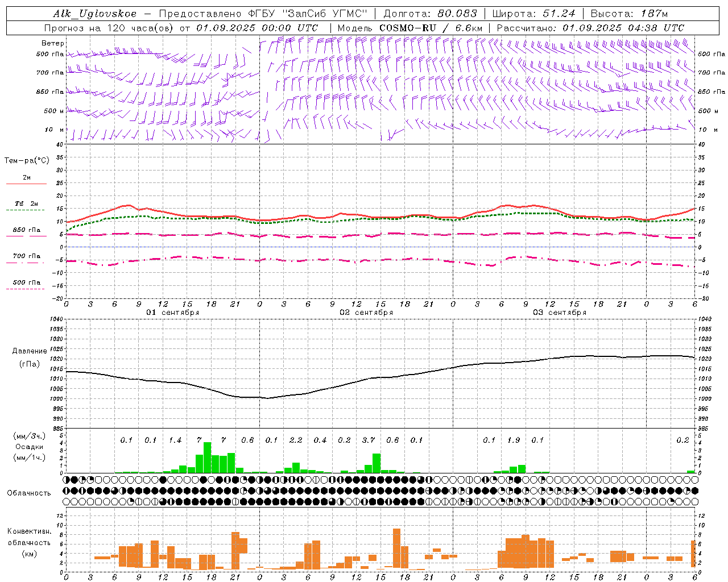Click the 02 сентября date label
Image resolution: width=728 pixels, height=582 pixels.
[366, 313]
